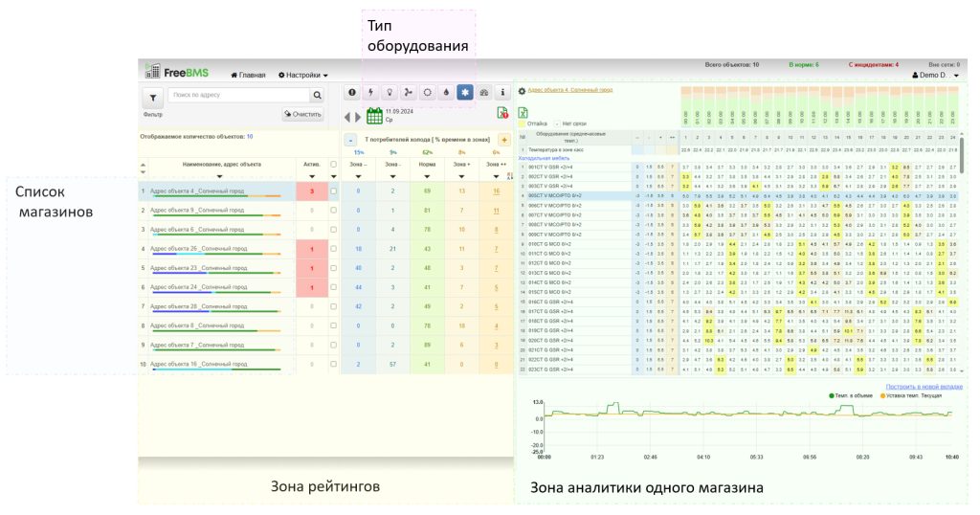
Task: Check box for Адрес объекта 16
Action: click(x=333, y=364)
